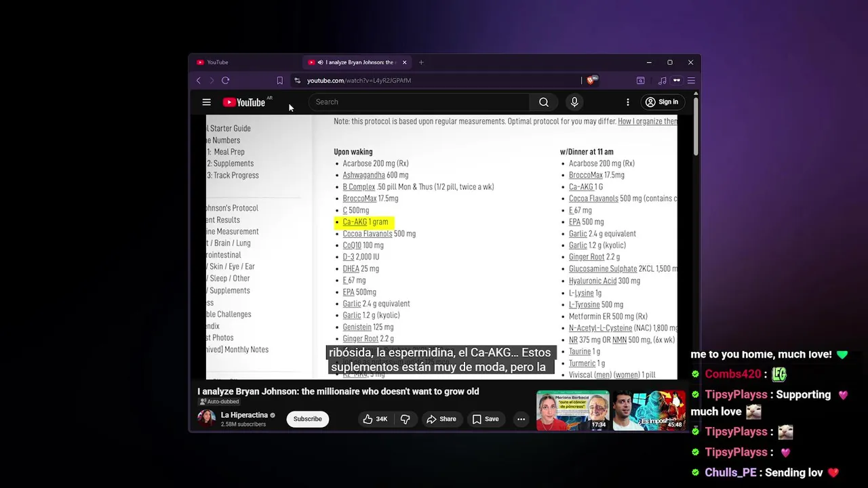This screenshot has width=868, height=488.
Task: Click 'L-Tyrosine 500 mg' entry
Action: (x=596, y=304)
